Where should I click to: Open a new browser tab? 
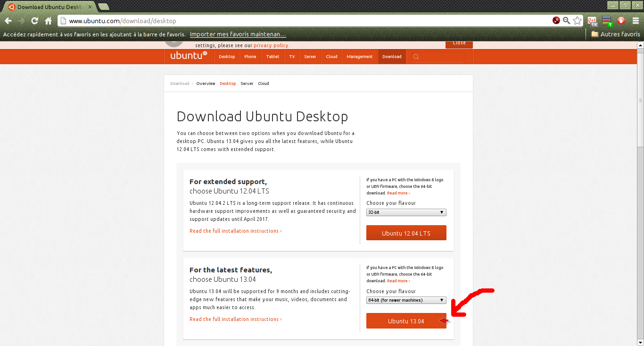103,7
